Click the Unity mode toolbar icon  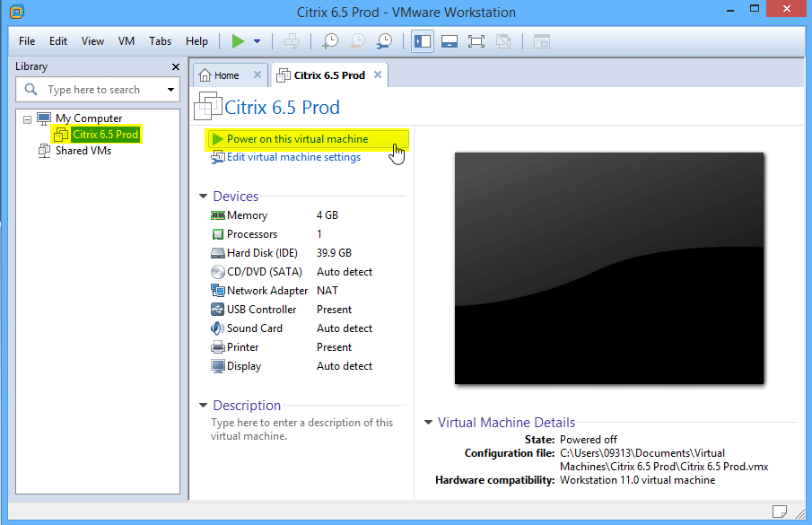tap(502, 41)
